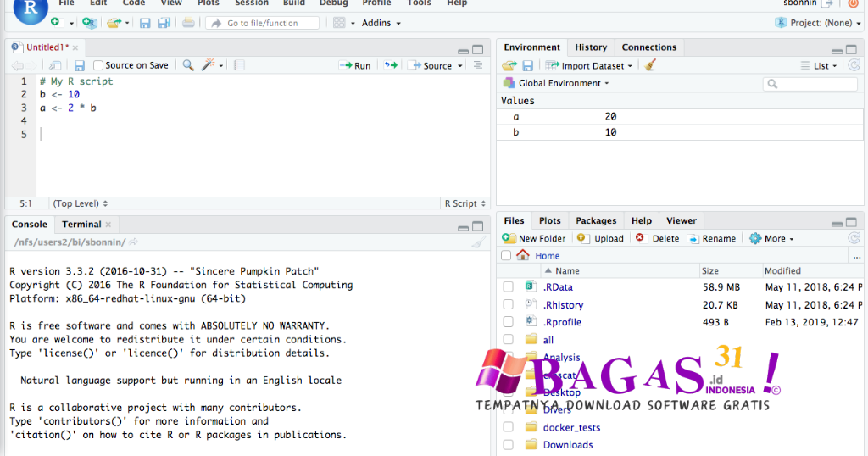This screenshot has height=456, width=868.
Task: Print the current file icon
Action: point(188,23)
